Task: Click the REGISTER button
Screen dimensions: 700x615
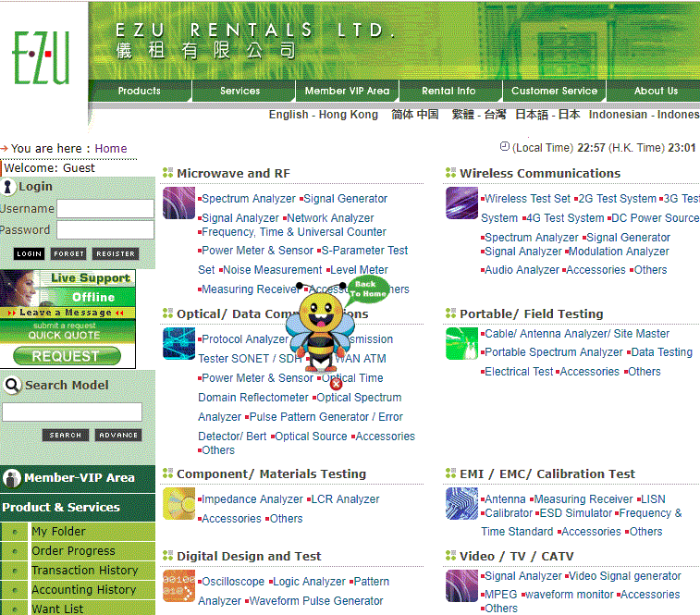Action: point(116,253)
